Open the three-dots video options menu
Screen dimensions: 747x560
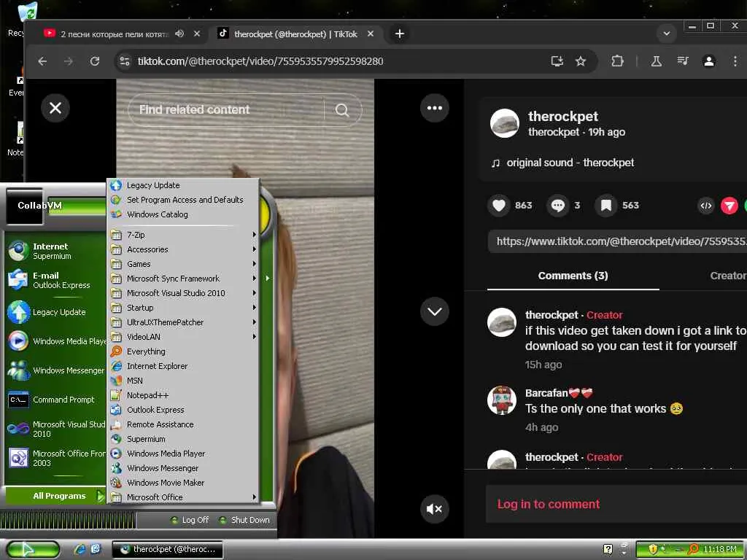click(x=435, y=108)
